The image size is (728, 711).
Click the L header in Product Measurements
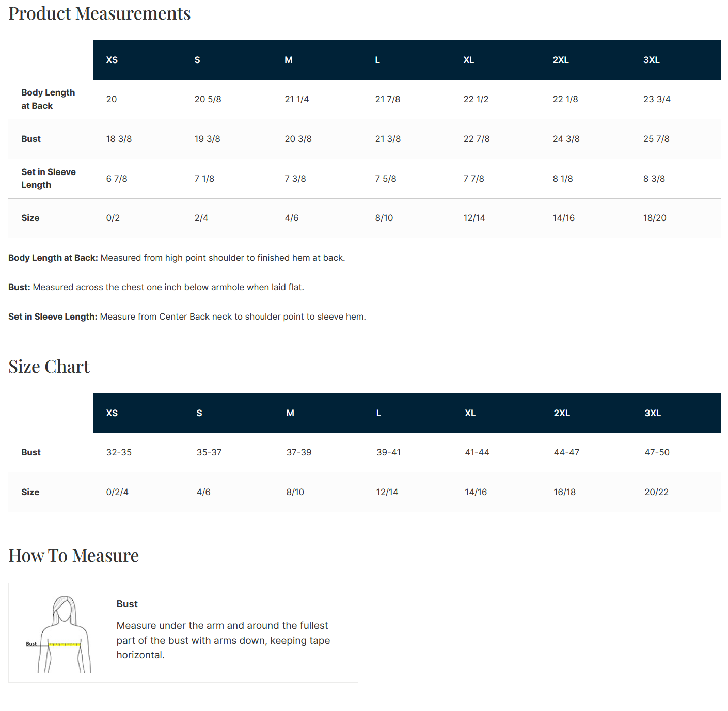pos(377,60)
